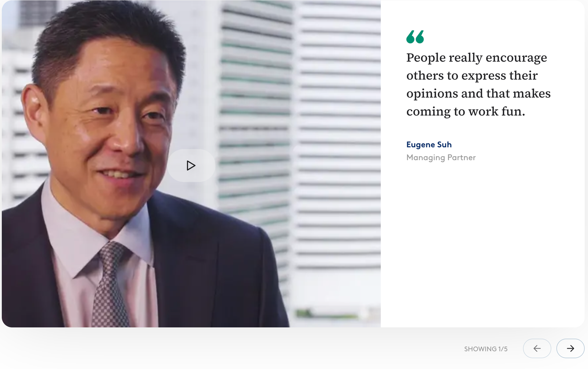Go to the next testimonial with right arrow
588x369 pixels.
pos(570,348)
